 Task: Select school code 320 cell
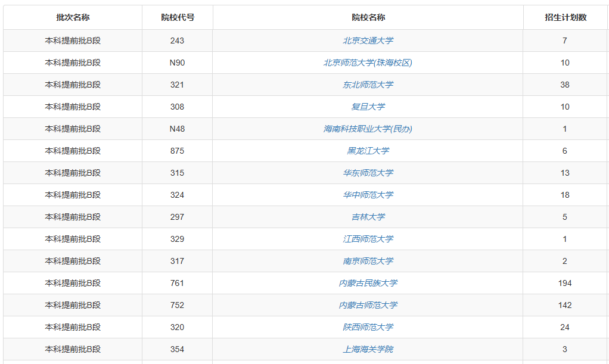tap(177, 327)
